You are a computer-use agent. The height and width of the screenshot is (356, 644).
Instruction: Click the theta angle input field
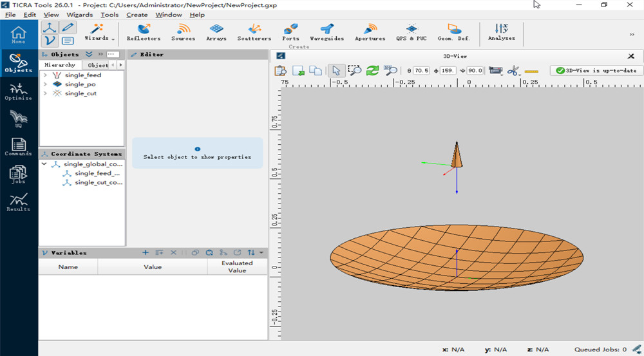click(421, 71)
